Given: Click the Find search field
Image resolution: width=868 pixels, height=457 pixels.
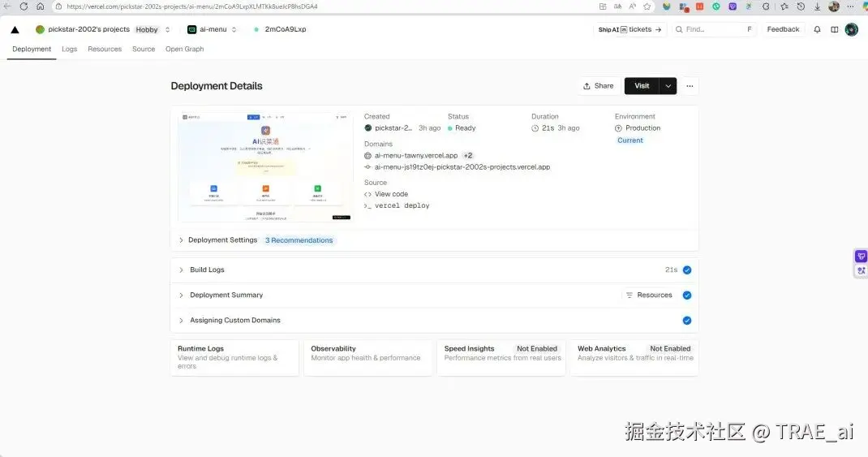Looking at the screenshot, I should coord(714,29).
